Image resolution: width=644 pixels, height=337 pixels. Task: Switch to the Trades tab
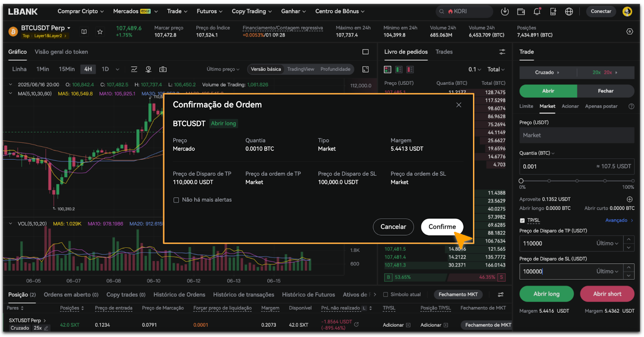(444, 52)
